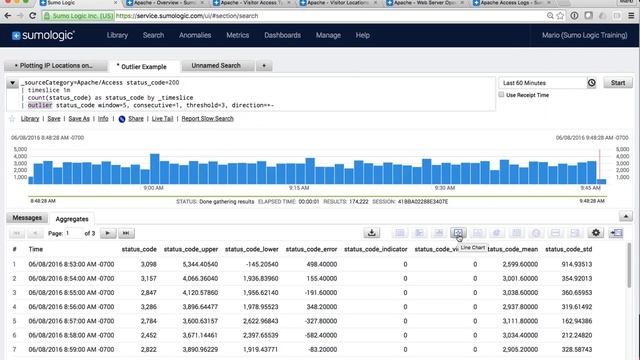
Task: Click the Start search button
Action: [618, 83]
